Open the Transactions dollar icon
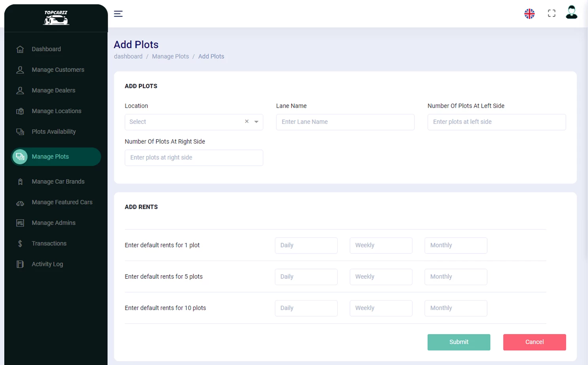The width and height of the screenshot is (588, 365). (20, 243)
